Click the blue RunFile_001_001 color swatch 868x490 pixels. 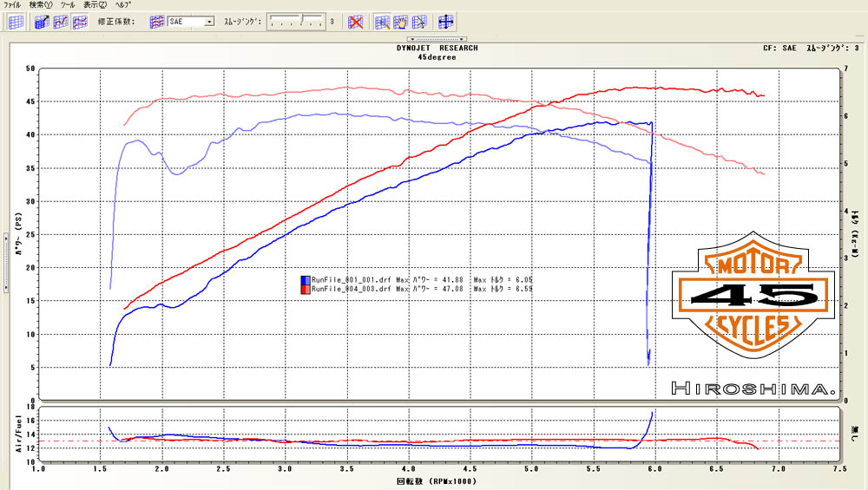(x=305, y=280)
